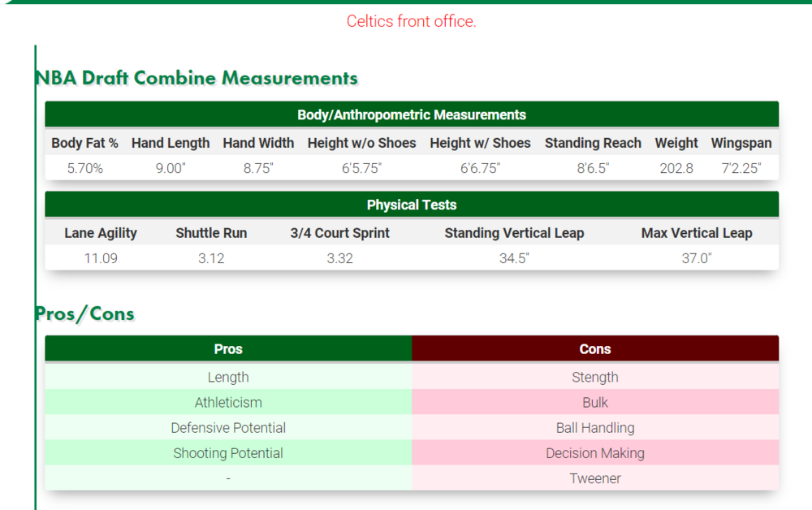Select the green Pros column header
Image resolution: width=812 pixels, height=510 pixels.
[x=228, y=348]
